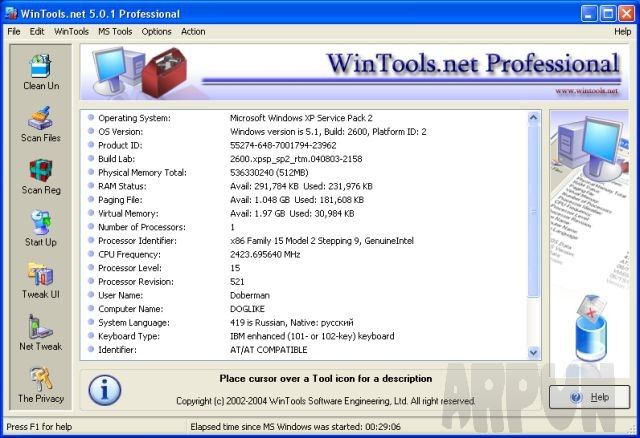Click the red toolbox banner image

(x=164, y=72)
